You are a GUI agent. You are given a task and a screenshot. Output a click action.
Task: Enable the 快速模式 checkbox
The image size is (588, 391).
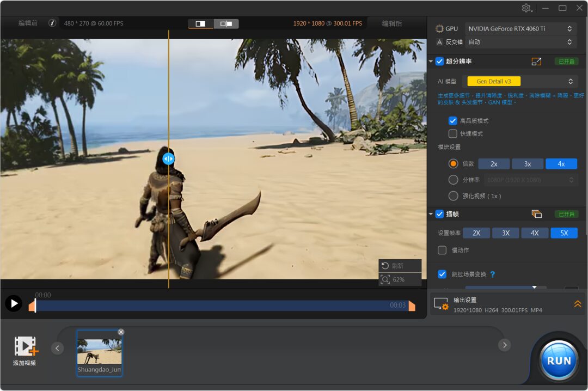(x=452, y=133)
